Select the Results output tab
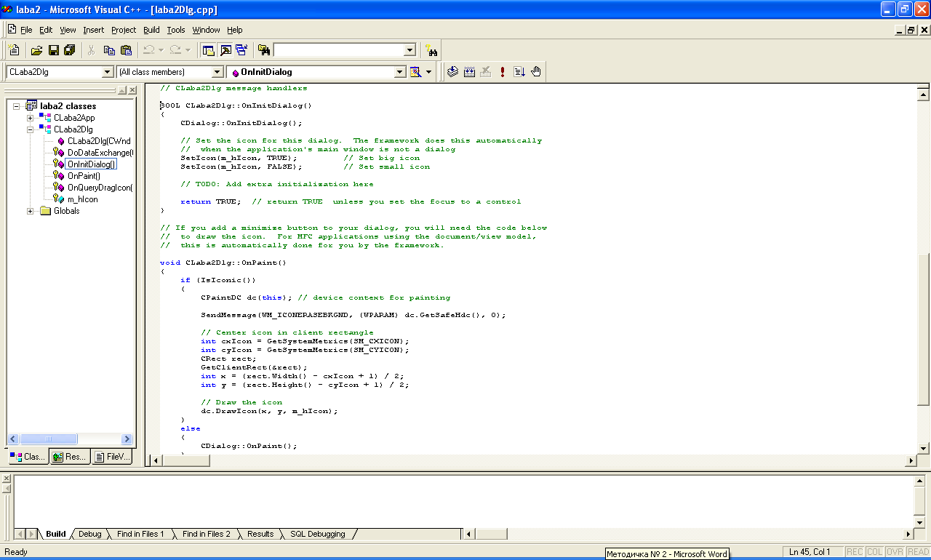 [x=260, y=534]
